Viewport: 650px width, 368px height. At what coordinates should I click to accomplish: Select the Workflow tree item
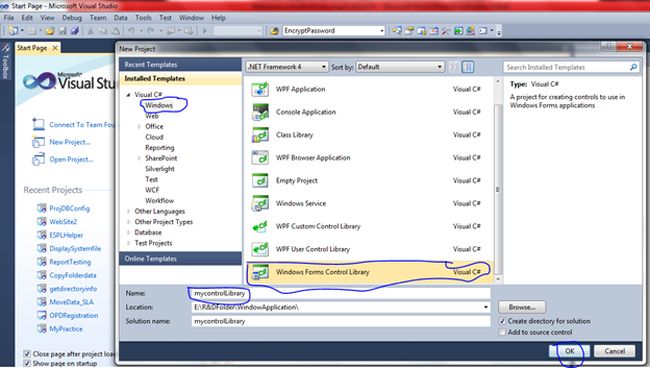point(159,201)
